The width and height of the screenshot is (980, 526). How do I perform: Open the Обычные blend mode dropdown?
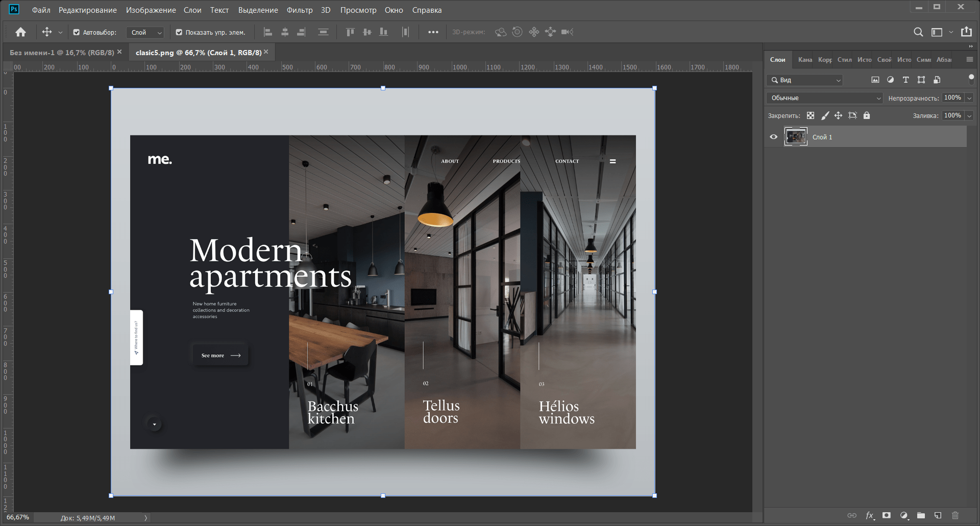click(x=824, y=98)
